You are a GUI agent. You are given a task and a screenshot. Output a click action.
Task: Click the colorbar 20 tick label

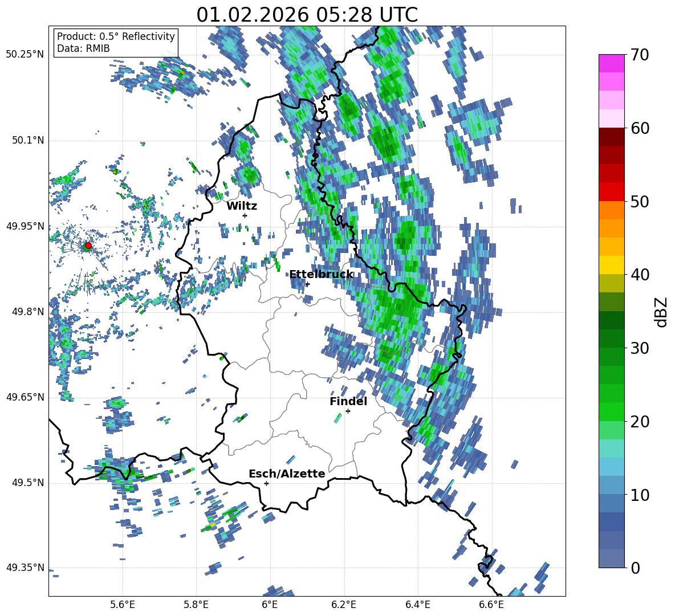tap(640, 422)
